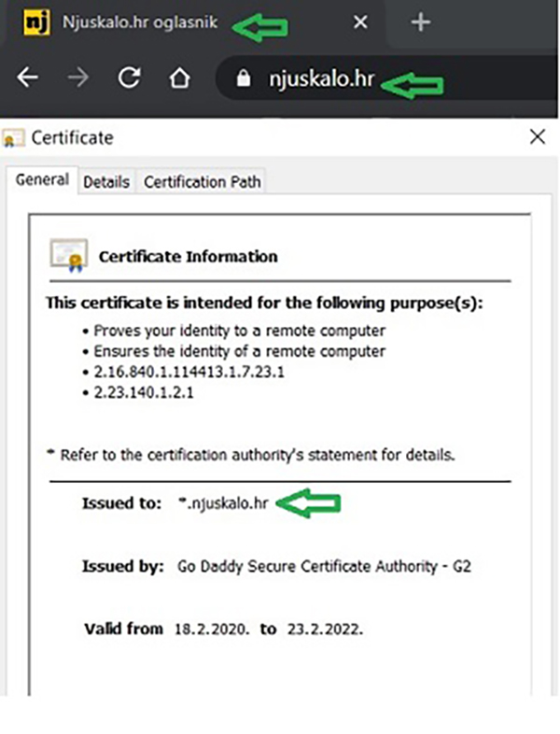Select the certification authority's statement note
The width and height of the screenshot is (560, 734).
pos(252,455)
